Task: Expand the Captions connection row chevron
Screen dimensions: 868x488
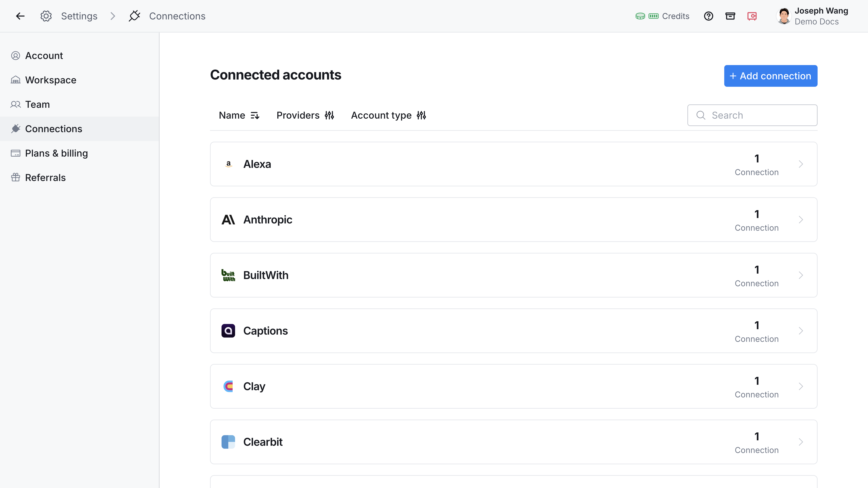Action: point(801,331)
